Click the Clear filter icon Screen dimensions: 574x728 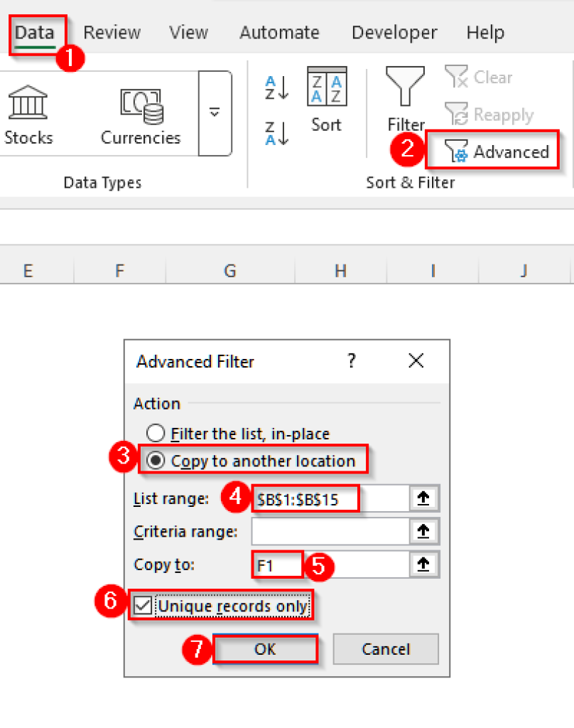coord(490,77)
